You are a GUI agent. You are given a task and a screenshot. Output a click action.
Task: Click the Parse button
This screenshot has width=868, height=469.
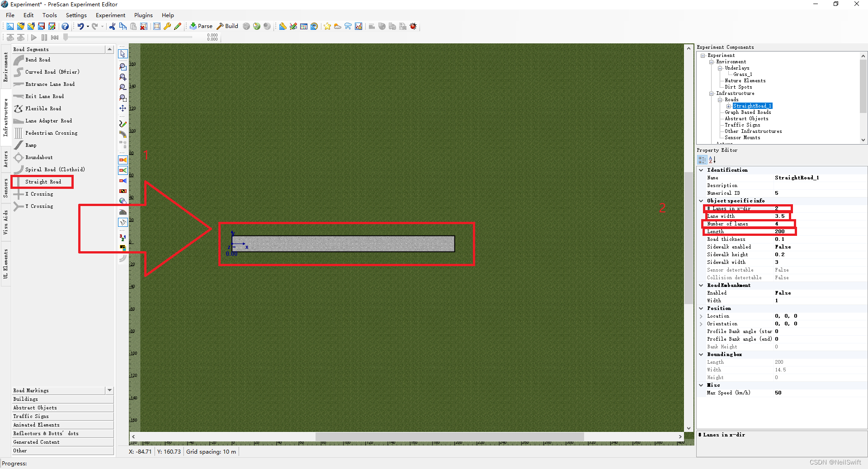coord(201,26)
